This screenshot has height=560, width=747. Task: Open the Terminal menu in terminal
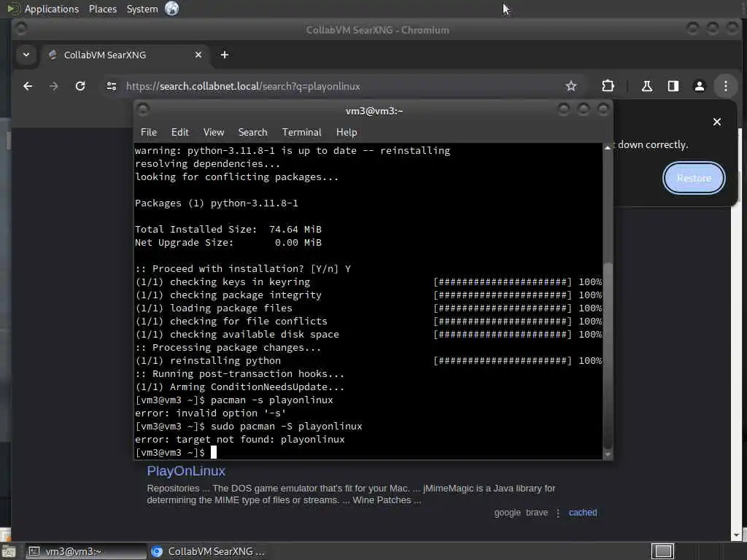click(301, 133)
